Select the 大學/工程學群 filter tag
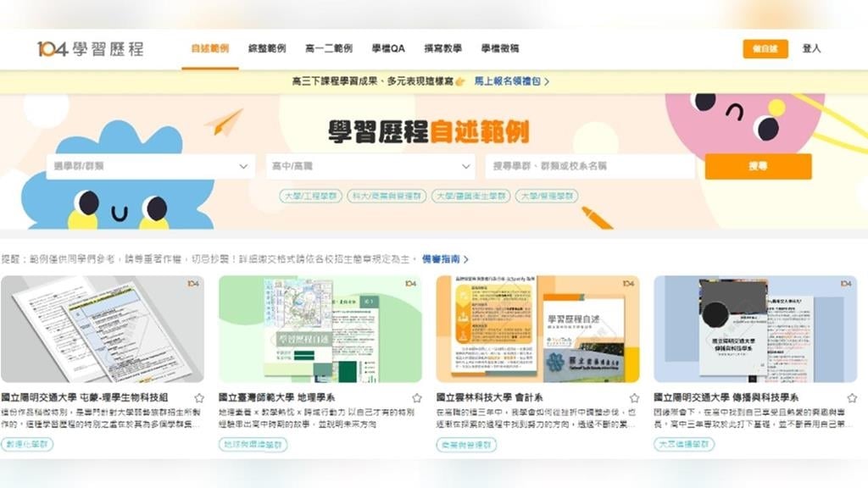 pos(310,196)
